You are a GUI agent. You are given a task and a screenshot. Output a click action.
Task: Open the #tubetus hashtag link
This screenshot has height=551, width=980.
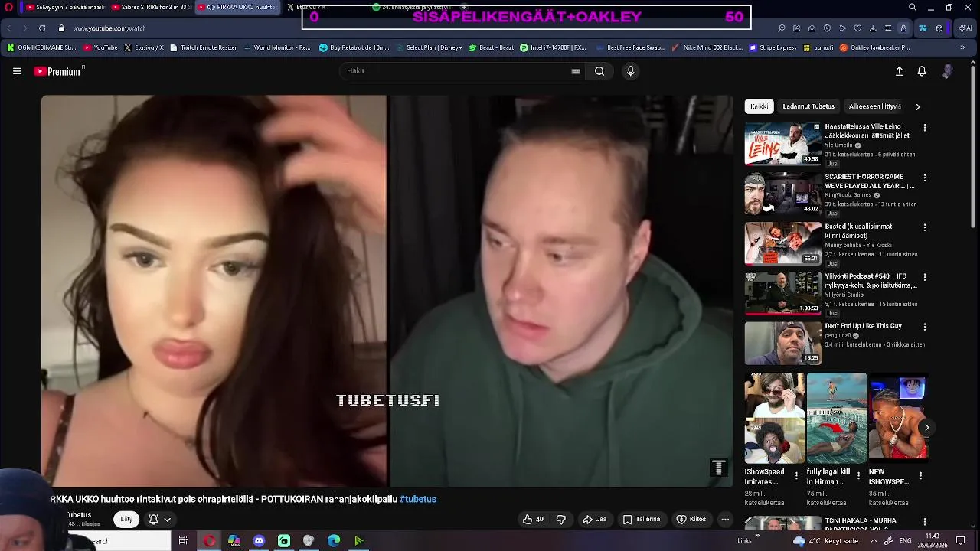point(418,499)
